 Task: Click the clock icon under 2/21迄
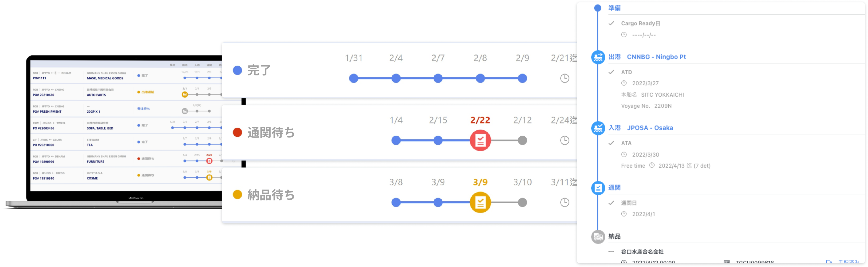(x=564, y=79)
